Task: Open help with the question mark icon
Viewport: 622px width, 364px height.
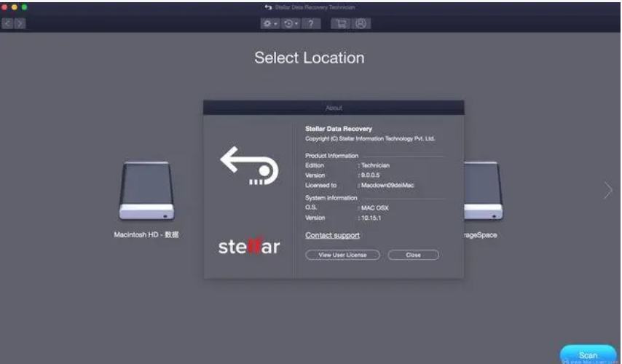Action: tap(311, 24)
